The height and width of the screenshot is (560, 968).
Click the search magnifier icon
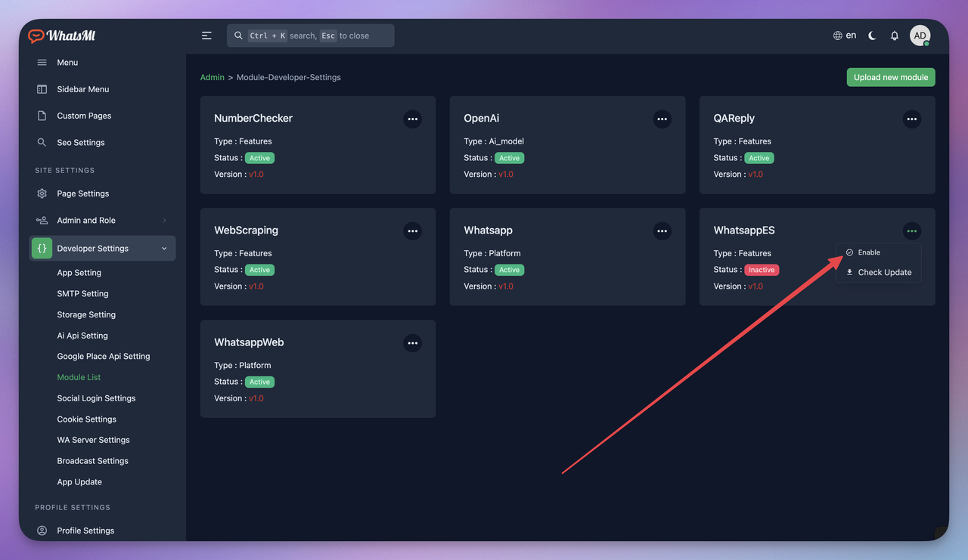click(238, 36)
